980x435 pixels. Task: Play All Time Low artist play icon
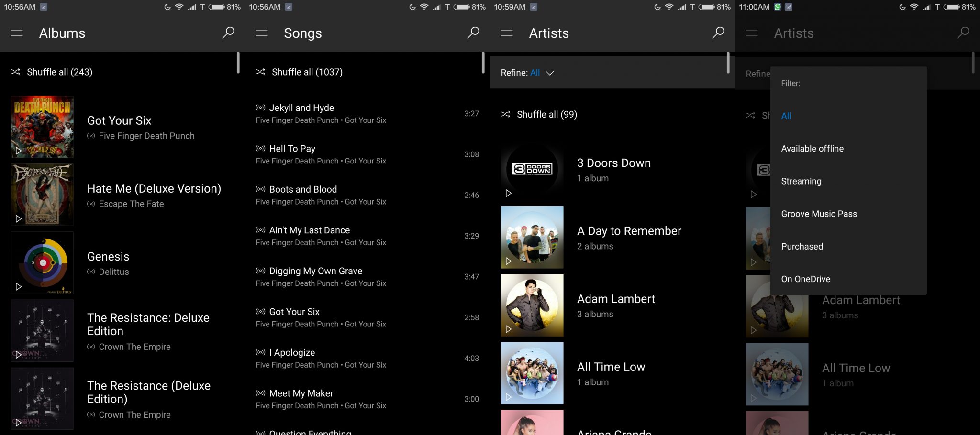[508, 397]
